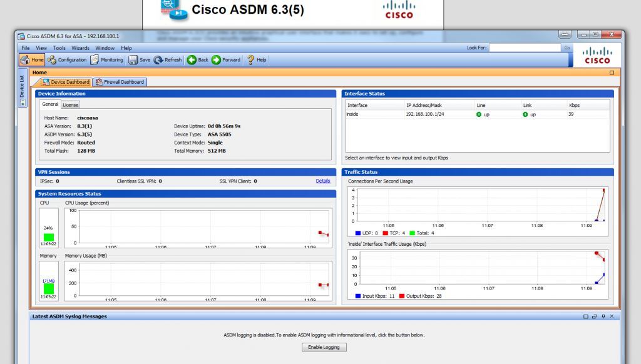This screenshot has height=364, width=641.
Task: Click the IP Address/Mask column header
Action: (x=439, y=105)
